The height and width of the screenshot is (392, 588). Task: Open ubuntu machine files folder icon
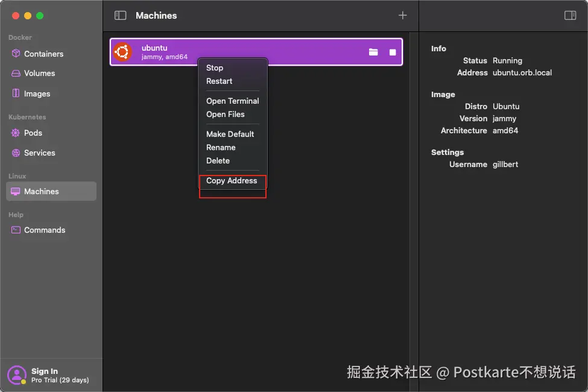(x=373, y=52)
